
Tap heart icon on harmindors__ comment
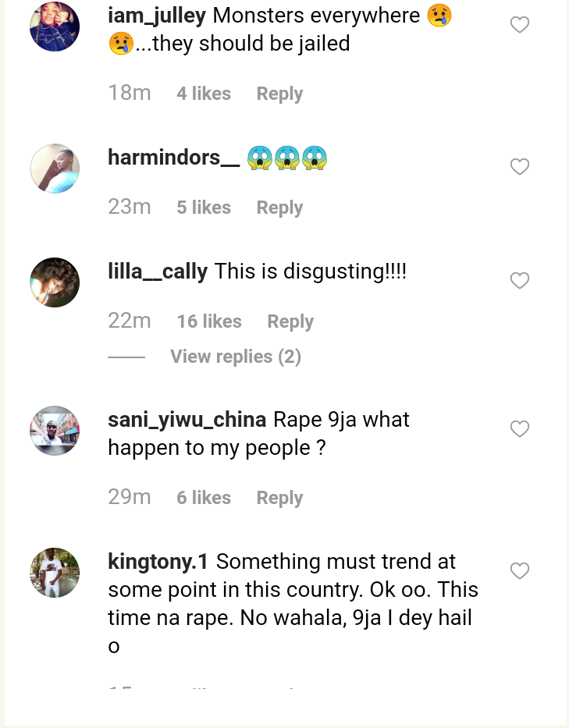click(x=519, y=166)
